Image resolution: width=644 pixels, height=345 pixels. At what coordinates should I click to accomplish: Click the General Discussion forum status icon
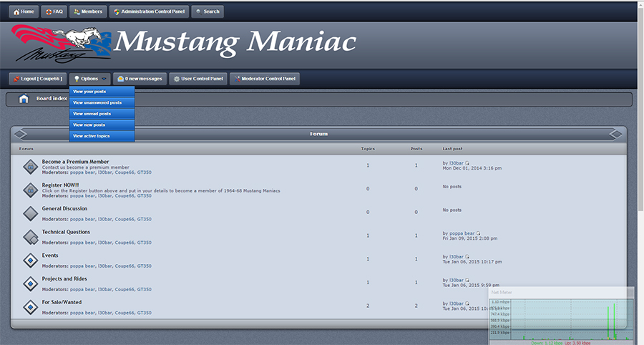(x=30, y=213)
